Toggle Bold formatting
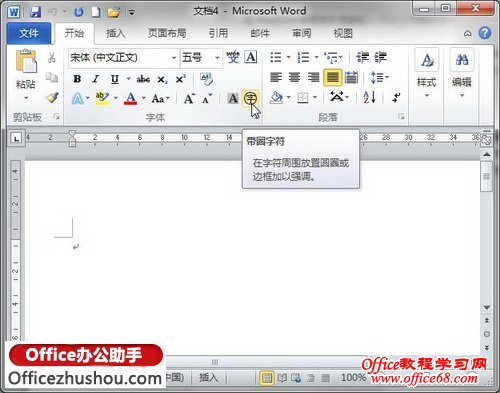 coord(77,79)
